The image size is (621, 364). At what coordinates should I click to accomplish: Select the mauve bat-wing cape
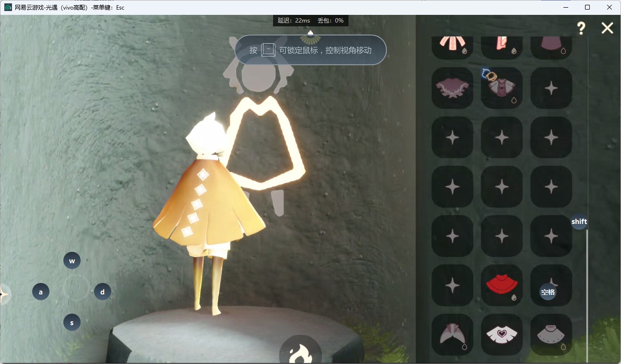(453, 335)
